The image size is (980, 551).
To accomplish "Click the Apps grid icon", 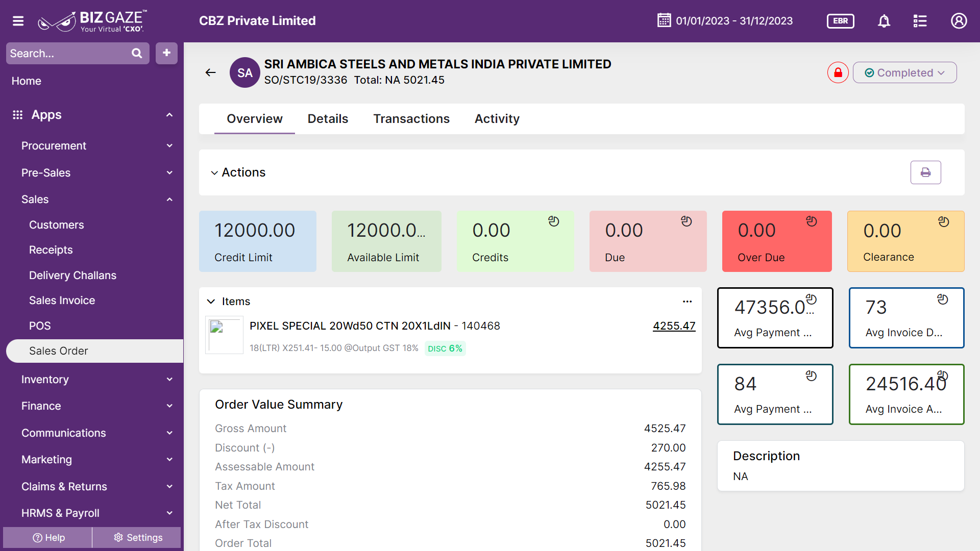I will (x=18, y=115).
